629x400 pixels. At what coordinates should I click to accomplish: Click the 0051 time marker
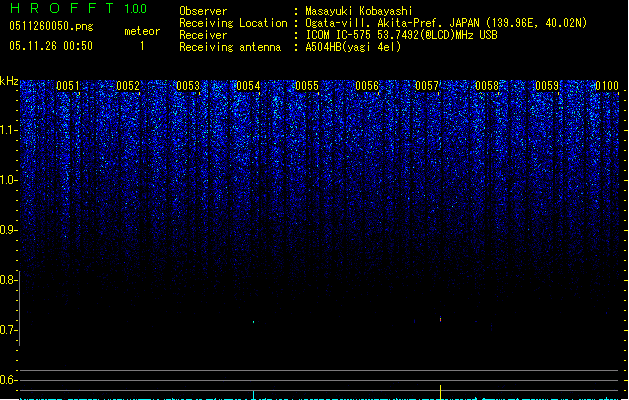(68, 86)
